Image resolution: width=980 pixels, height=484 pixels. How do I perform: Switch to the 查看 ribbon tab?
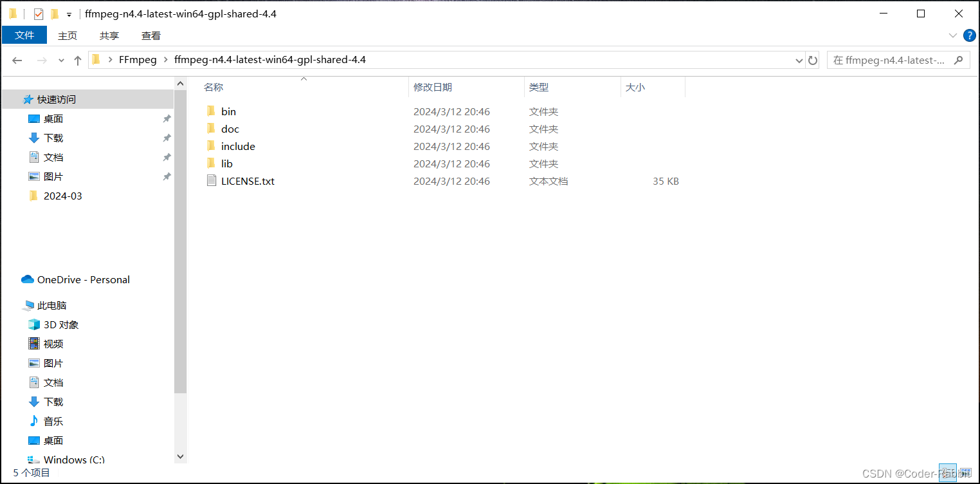point(150,35)
